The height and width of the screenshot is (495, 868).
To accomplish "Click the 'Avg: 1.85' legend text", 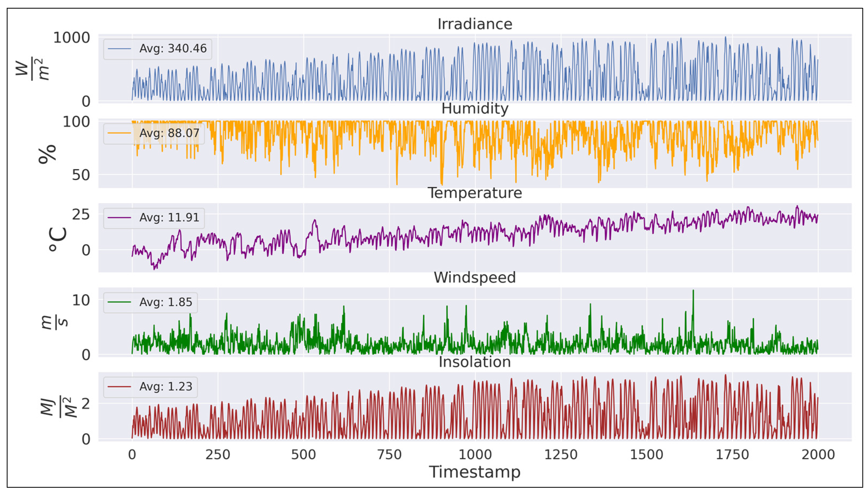I will (x=165, y=302).
